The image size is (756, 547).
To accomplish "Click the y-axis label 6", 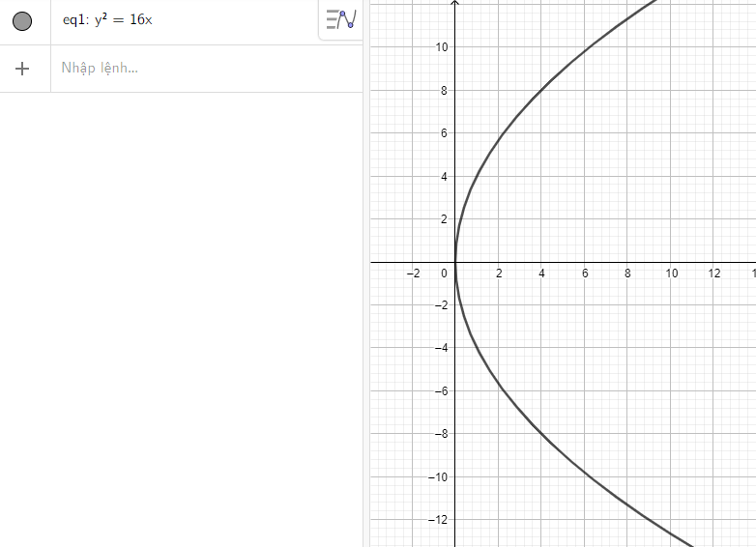I will [x=443, y=133].
